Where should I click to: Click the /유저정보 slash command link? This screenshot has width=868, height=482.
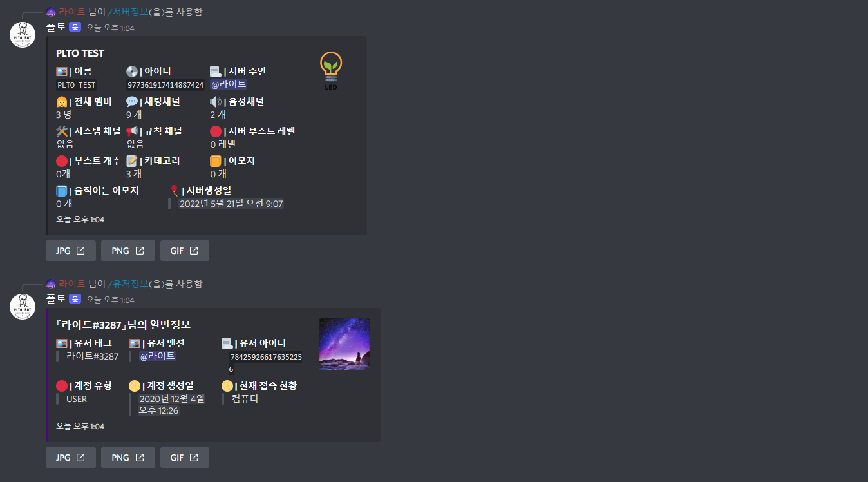tap(127, 284)
